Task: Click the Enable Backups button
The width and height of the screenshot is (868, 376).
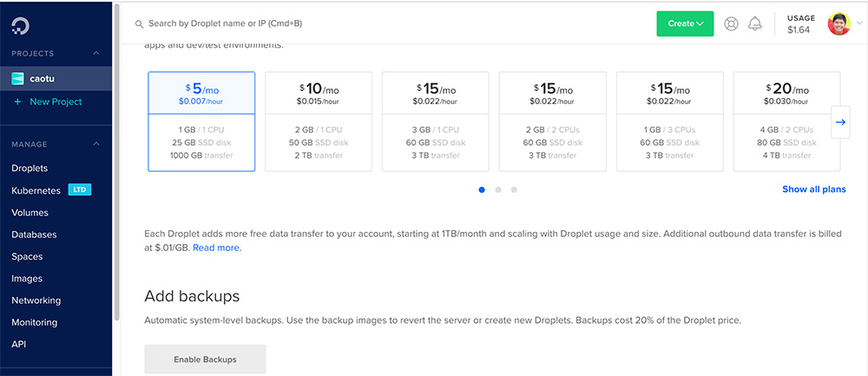Action: pos(205,359)
